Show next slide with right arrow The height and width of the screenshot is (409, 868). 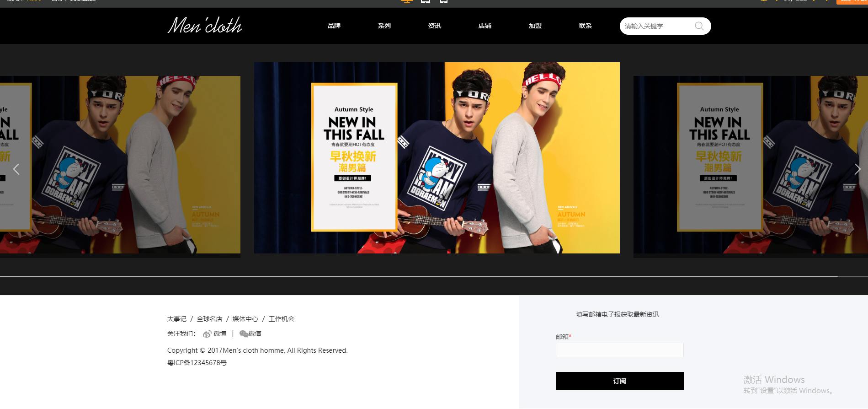tap(857, 169)
